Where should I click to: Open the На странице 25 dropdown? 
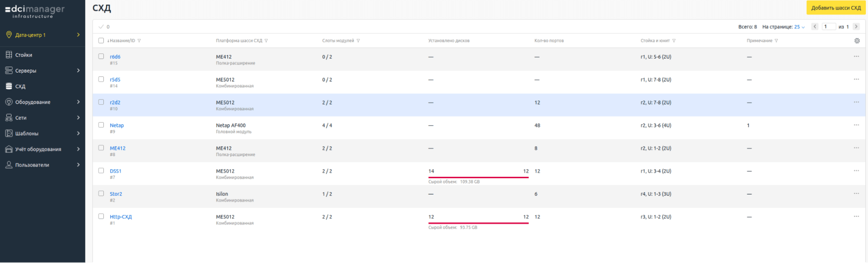[x=799, y=27]
